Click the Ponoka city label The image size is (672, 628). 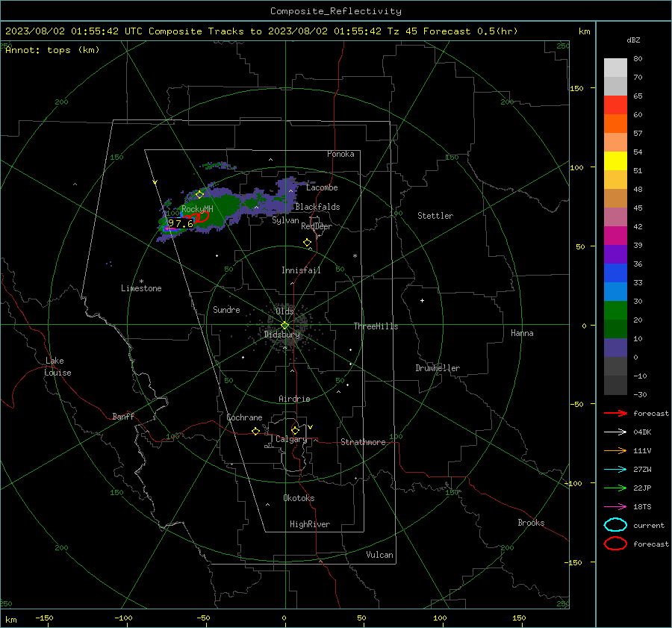click(340, 154)
